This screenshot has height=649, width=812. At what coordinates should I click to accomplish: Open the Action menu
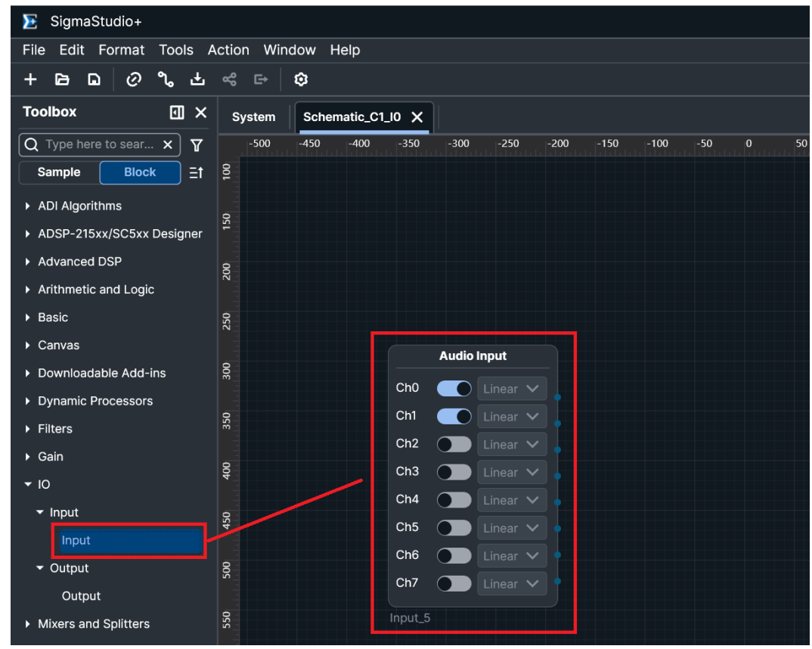[x=228, y=50]
